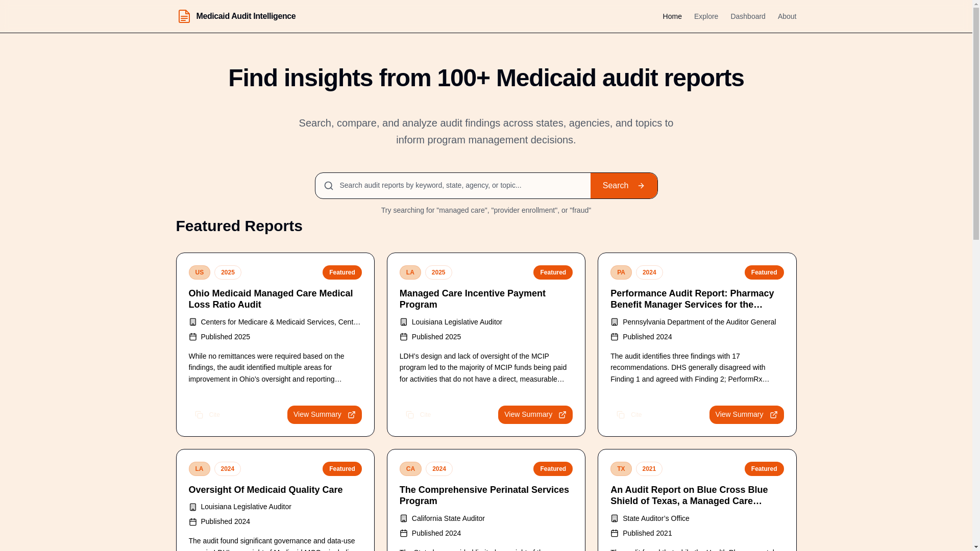The height and width of the screenshot is (551, 980).
Task: Click the magnifier icon in search bar
Action: coord(329,186)
